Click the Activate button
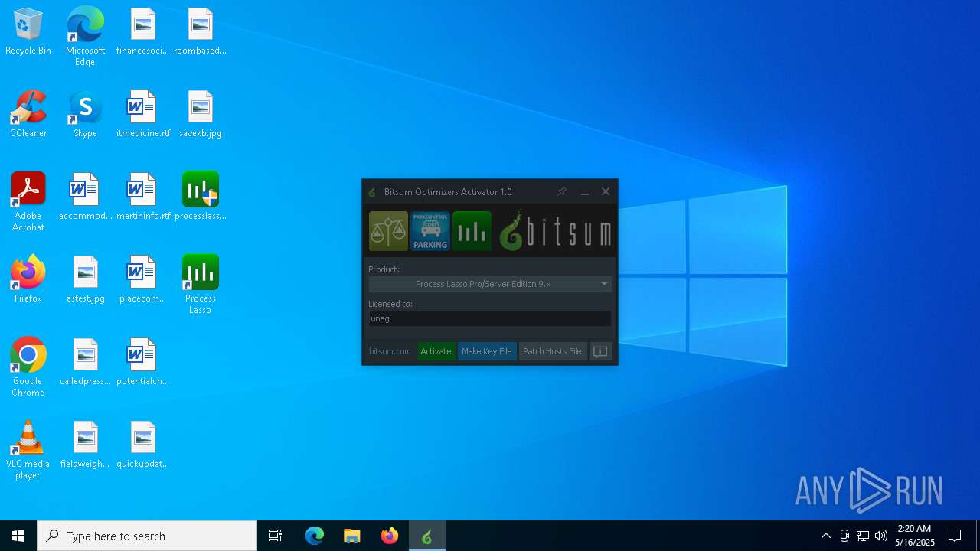This screenshot has width=980, height=551. coord(436,351)
